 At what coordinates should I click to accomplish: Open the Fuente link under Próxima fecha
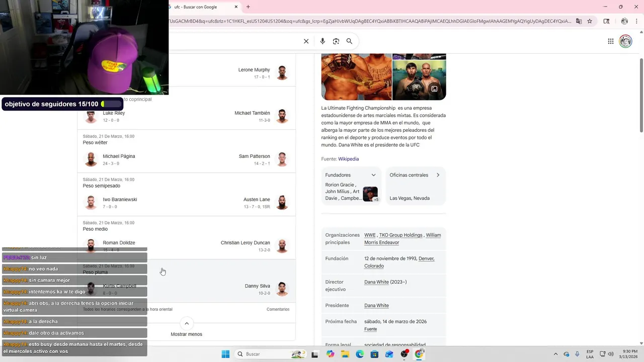[x=370, y=329]
